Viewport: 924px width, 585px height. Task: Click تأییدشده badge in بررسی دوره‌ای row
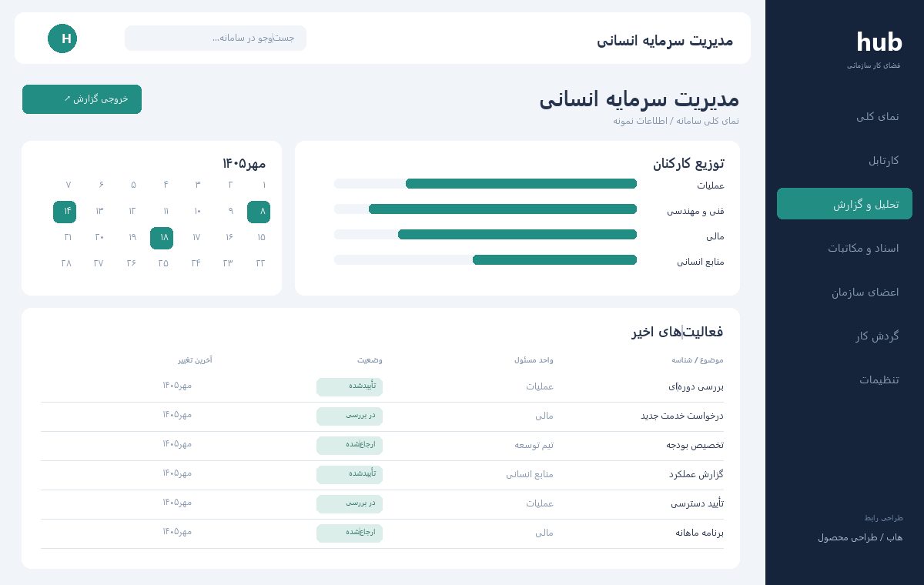click(x=350, y=387)
